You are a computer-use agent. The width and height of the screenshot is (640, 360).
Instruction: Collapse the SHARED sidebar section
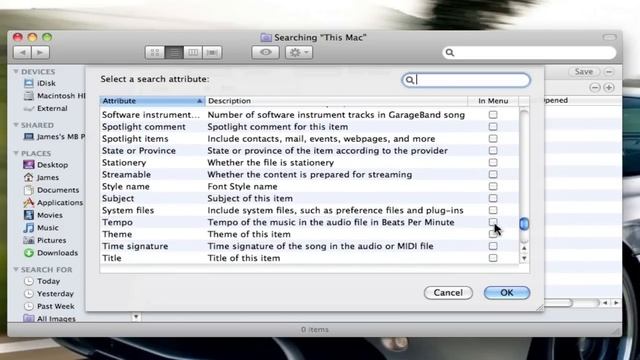16,125
